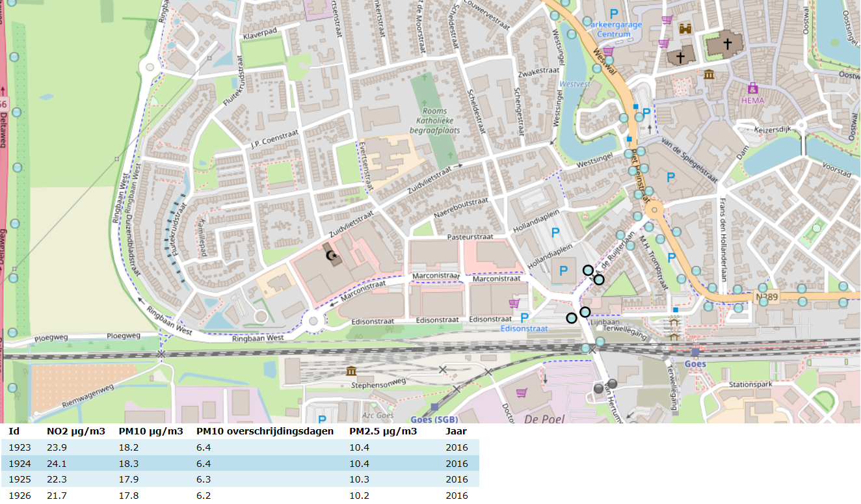Image resolution: width=861 pixels, height=504 pixels.
Task: Click the marker on the railway crossing X
Action: pos(586,349)
